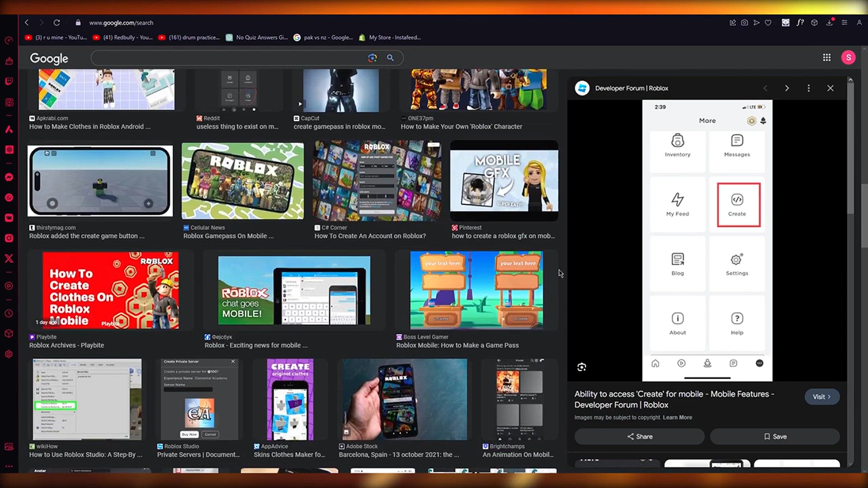
Task: Open Roblox Studio 'Private Servers' thumbnail
Action: [x=198, y=399]
